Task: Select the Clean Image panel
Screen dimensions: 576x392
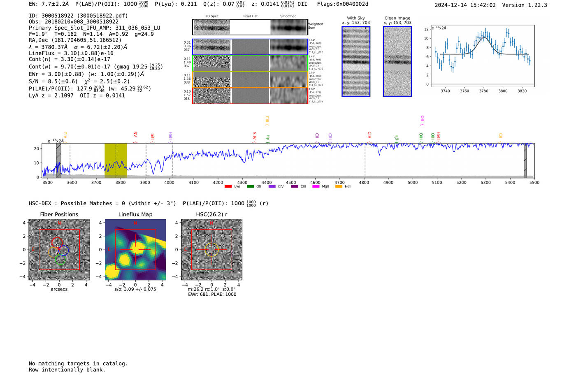Action: (x=397, y=61)
